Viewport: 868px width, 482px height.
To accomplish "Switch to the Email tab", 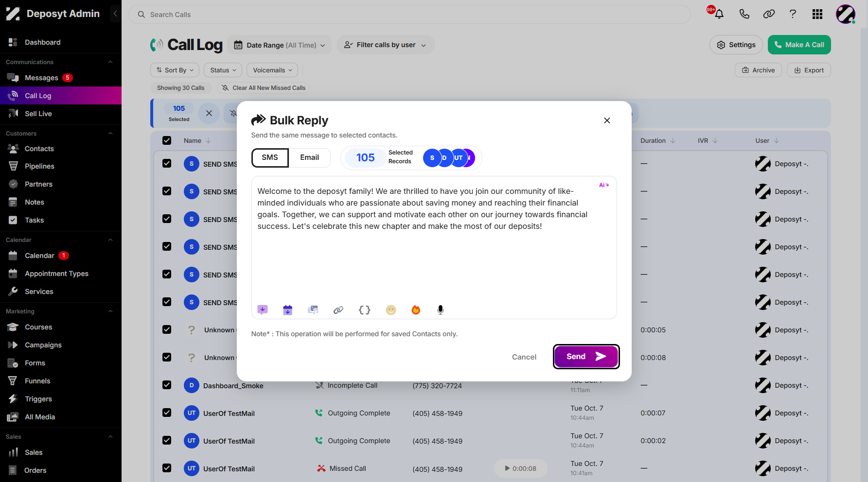I will pyautogui.click(x=310, y=157).
